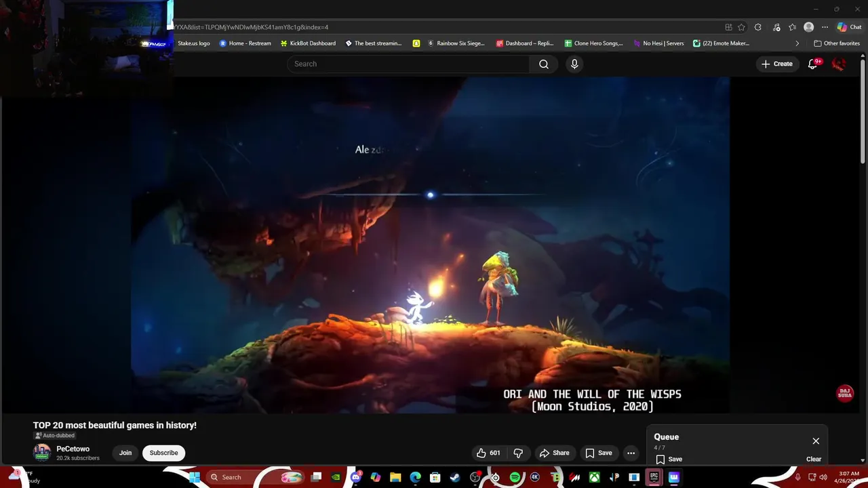Image resolution: width=868 pixels, height=488 pixels.
Task: Add this page to favorites star
Action: tap(741, 27)
